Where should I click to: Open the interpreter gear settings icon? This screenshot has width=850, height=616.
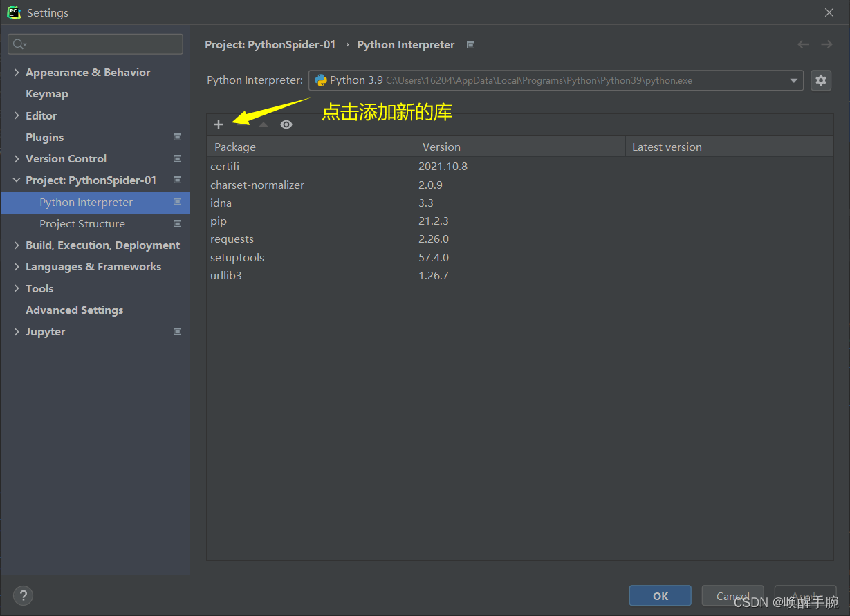pos(821,80)
